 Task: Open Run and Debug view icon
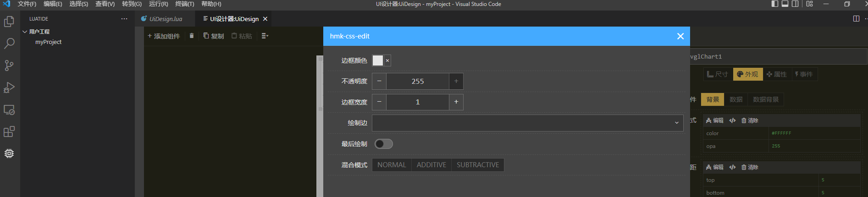point(9,88)
